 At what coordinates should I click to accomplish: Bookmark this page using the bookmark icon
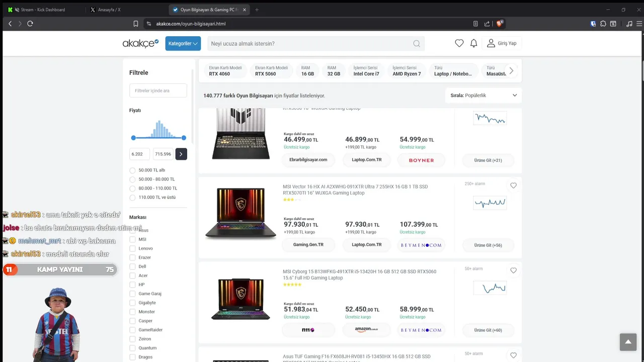click(136, 24)
